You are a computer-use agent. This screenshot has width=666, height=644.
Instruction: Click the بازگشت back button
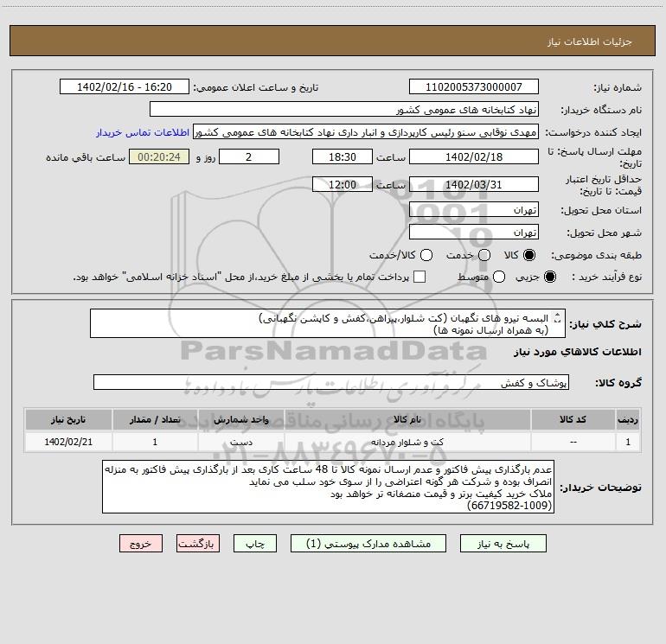(198, 544)
